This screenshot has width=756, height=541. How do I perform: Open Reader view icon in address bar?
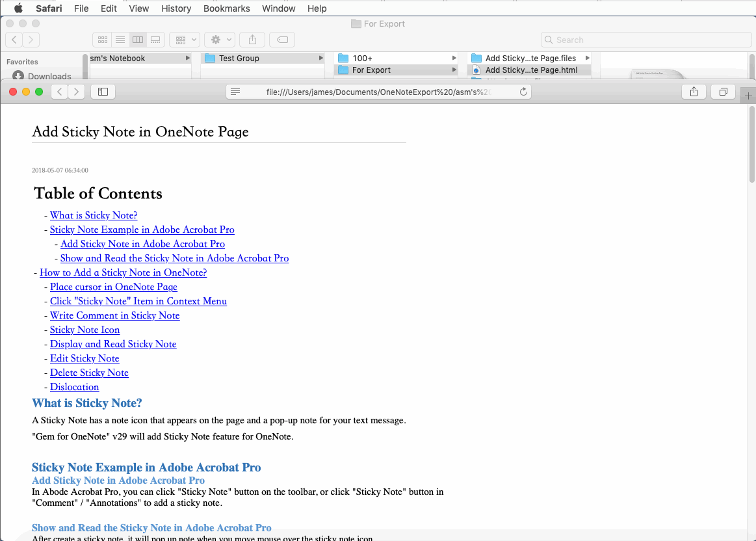235,92
